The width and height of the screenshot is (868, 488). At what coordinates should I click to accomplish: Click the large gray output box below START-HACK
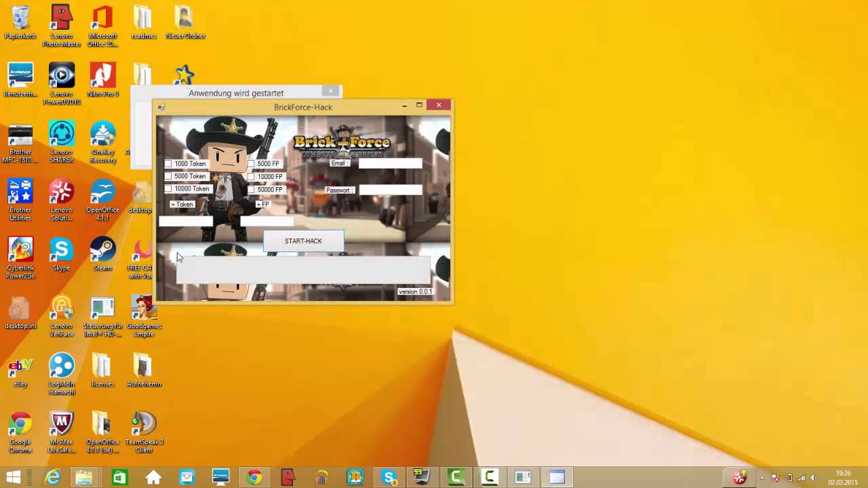click(x=303, y=270)
